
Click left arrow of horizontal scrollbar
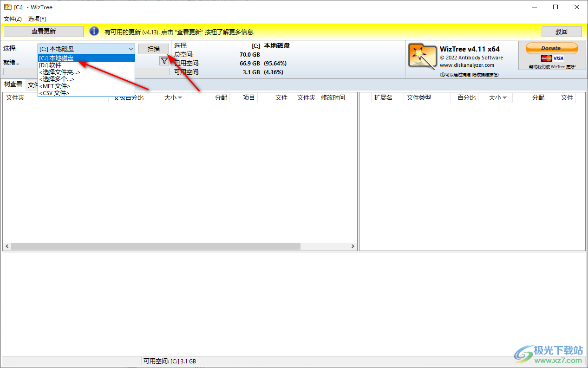click(x=7, y=246)
